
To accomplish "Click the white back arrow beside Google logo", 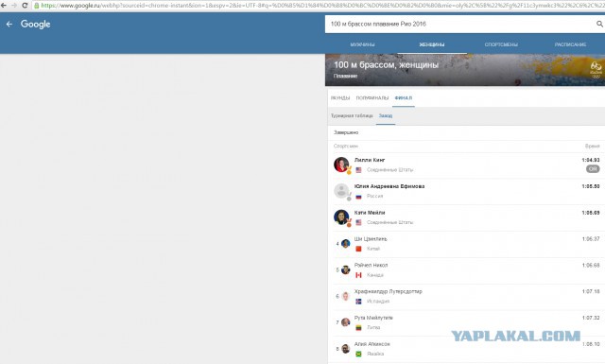I will pos(9,24).
